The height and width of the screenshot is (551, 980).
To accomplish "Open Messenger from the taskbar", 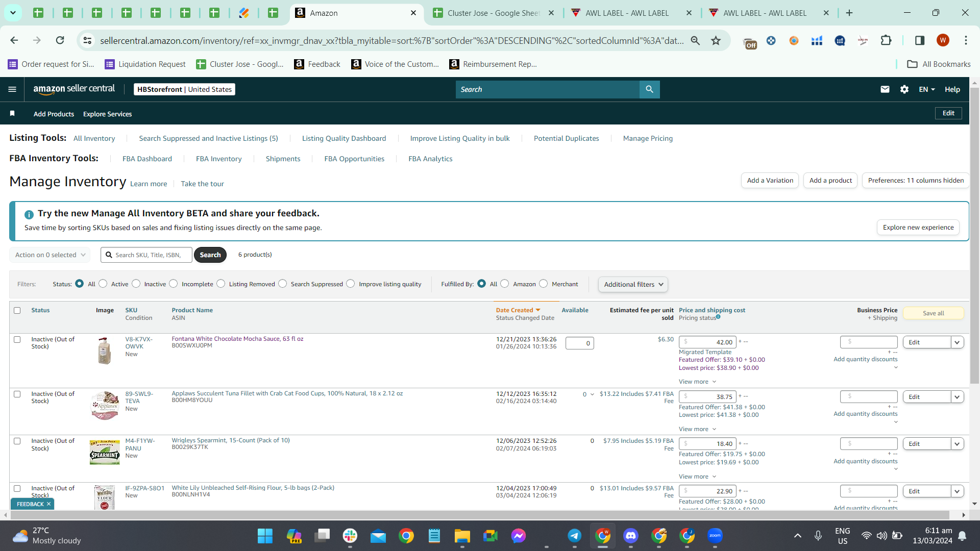I will (519, 536).
